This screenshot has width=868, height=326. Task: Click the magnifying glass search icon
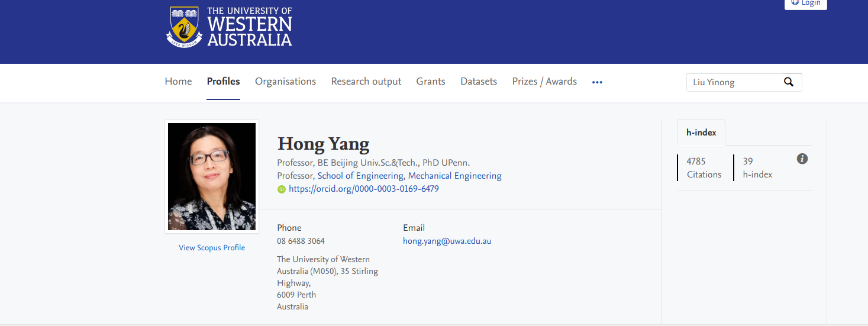[788, 82]
